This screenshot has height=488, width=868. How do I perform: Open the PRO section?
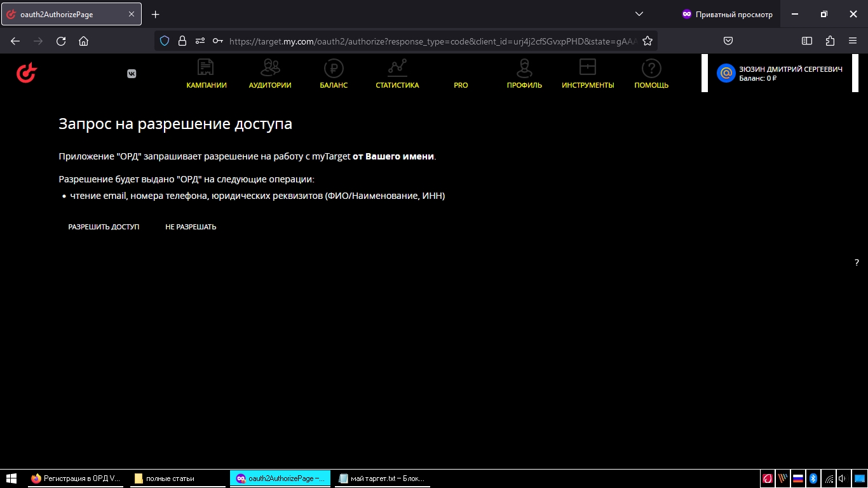461,85
